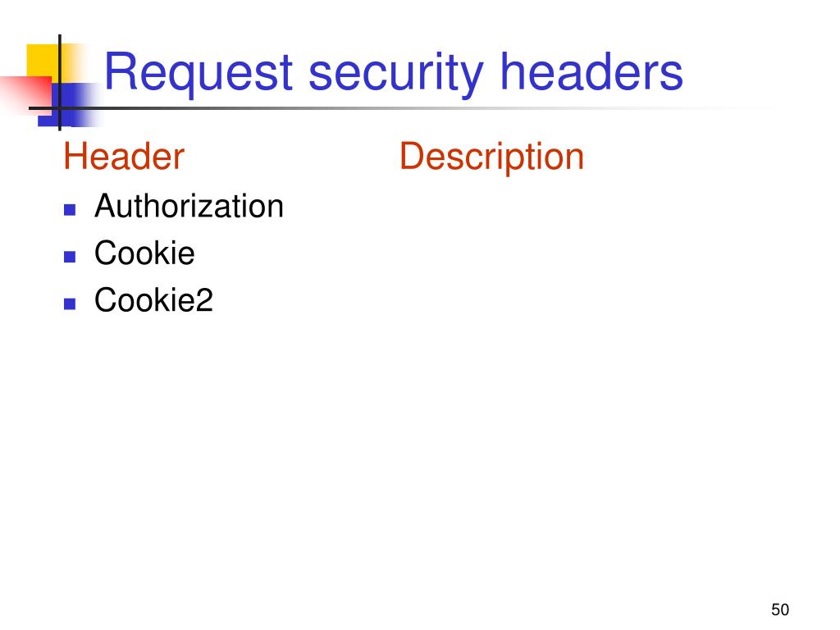Select the Cookie list item text

[144, 253]
